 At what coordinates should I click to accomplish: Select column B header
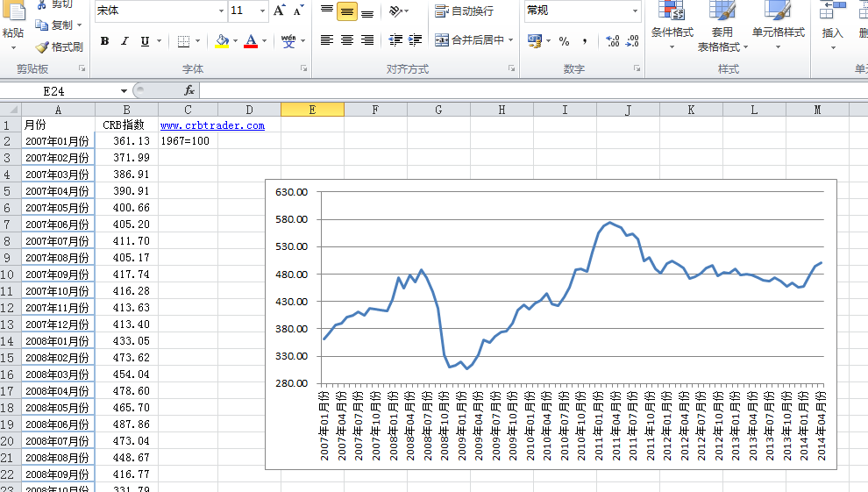click(127, 110)
